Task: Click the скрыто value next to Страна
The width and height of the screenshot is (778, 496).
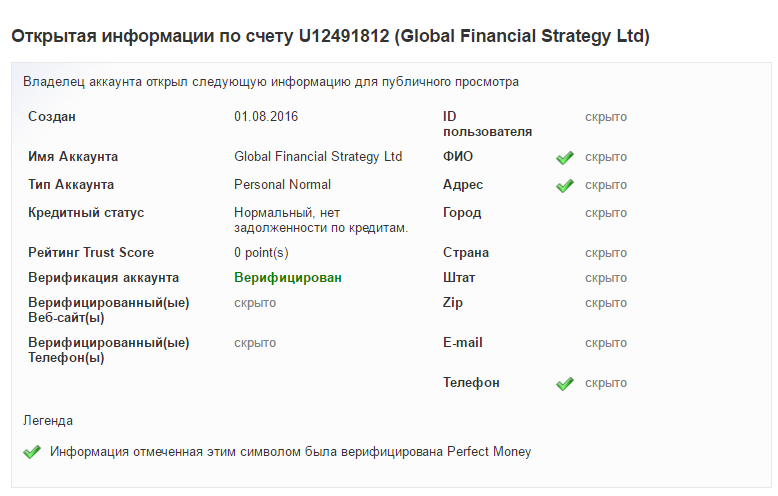Action: point(606,253)
